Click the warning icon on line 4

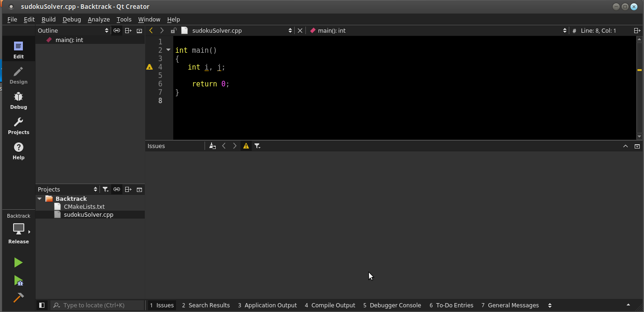(x=149, y=67)
